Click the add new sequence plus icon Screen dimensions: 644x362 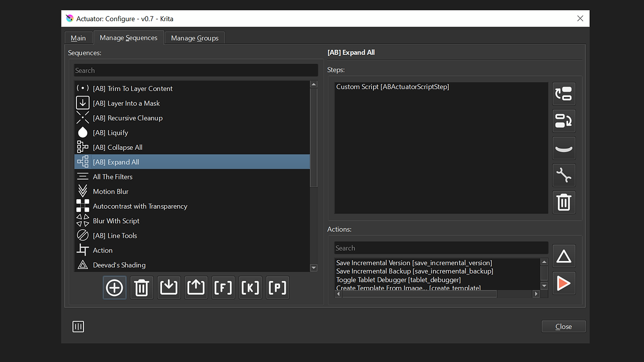[x=115, y=288]
